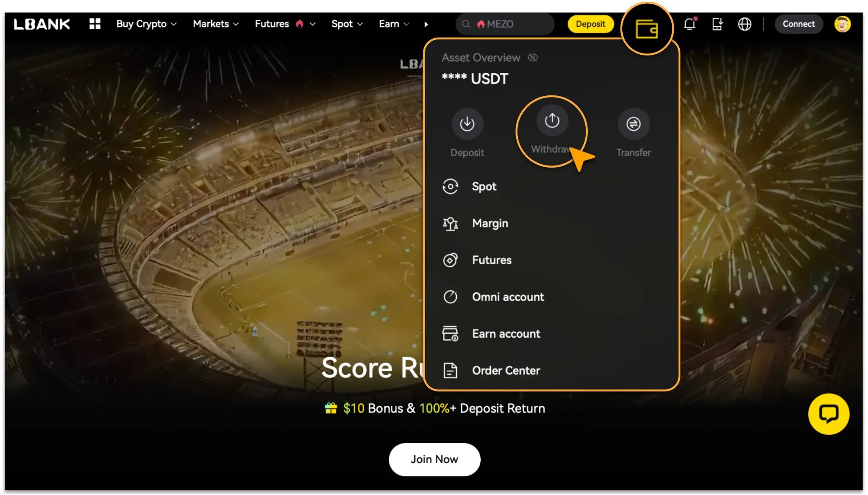This screenshot has height=495, width=868.
Task: Click the MEZO search field
Action: tap(505, 24)
